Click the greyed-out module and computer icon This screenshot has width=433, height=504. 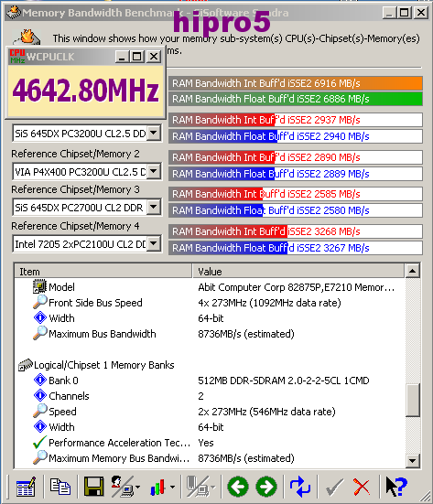click(x=197, y=487)
